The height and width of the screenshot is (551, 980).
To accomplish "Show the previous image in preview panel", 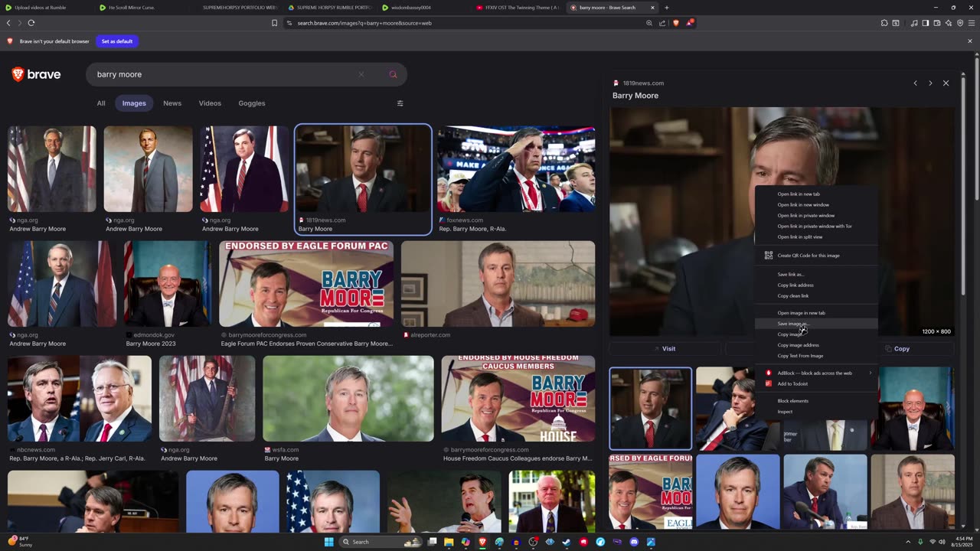I will click(x=915, y=83).
